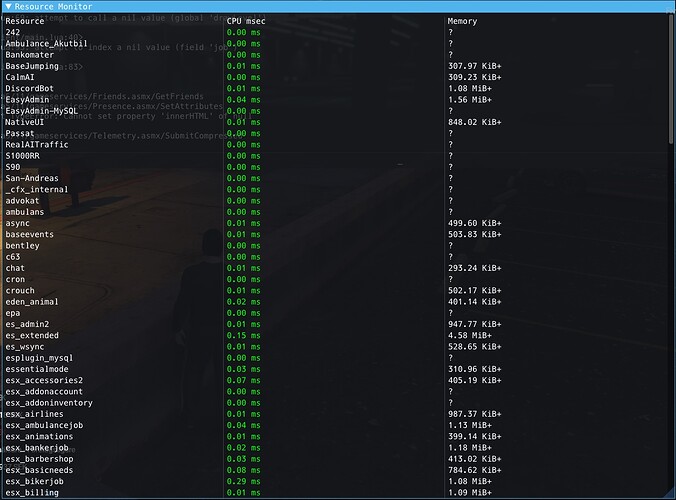Select the cron resource name
This screenshot has width=676, height=500.
15,279
